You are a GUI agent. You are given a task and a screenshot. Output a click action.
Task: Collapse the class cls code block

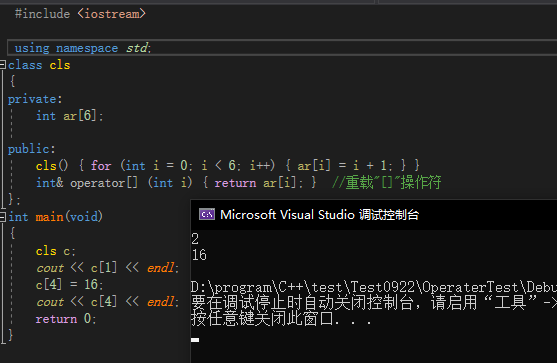click(2, 65)
